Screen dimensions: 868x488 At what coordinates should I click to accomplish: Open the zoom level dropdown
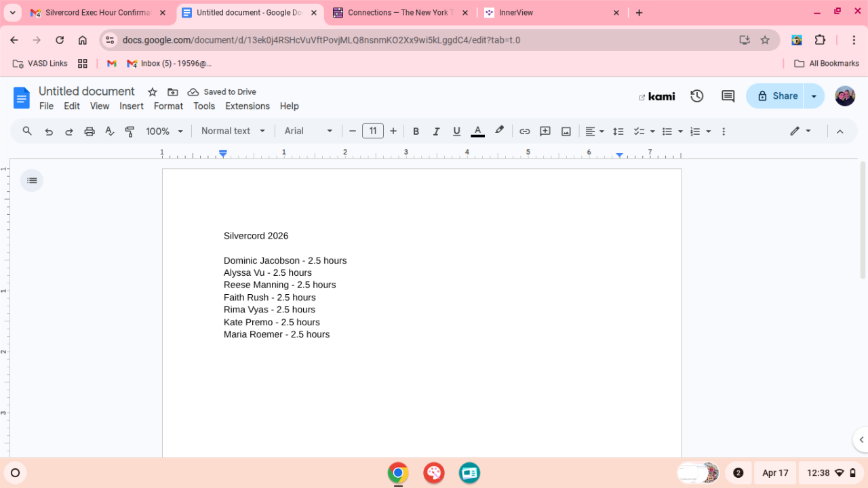coord(165,131)
